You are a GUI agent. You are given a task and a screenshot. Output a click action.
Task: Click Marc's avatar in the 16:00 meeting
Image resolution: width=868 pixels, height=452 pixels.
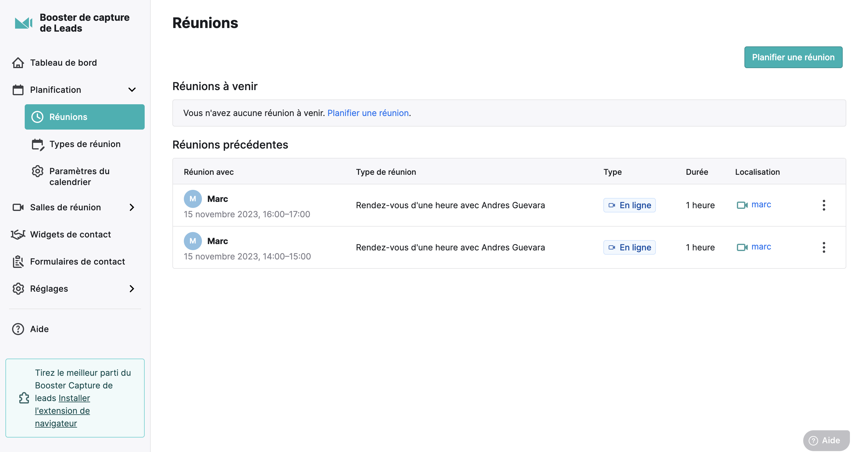pos(193,199)
